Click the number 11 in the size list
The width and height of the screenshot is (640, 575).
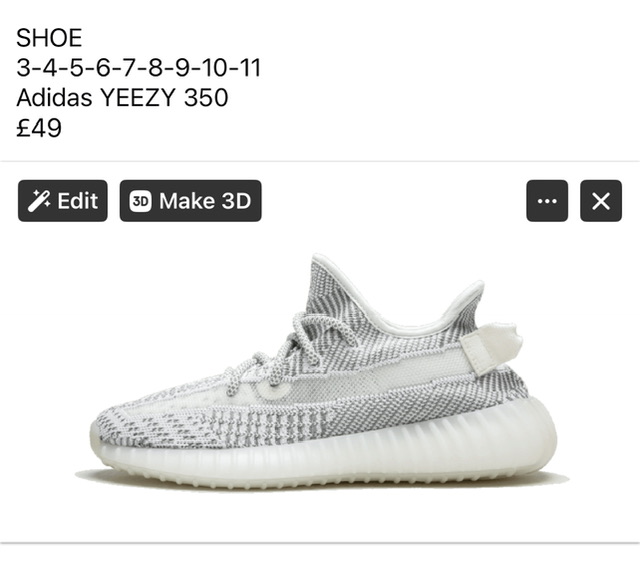pos(250,67)
